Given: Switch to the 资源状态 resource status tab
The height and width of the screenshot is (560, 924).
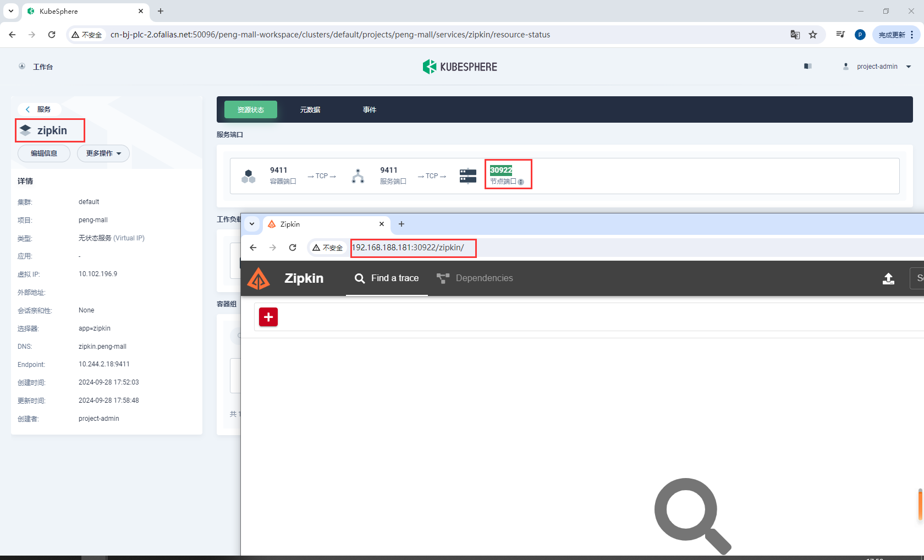Looking at the screenshot, I should click(251, 109).
